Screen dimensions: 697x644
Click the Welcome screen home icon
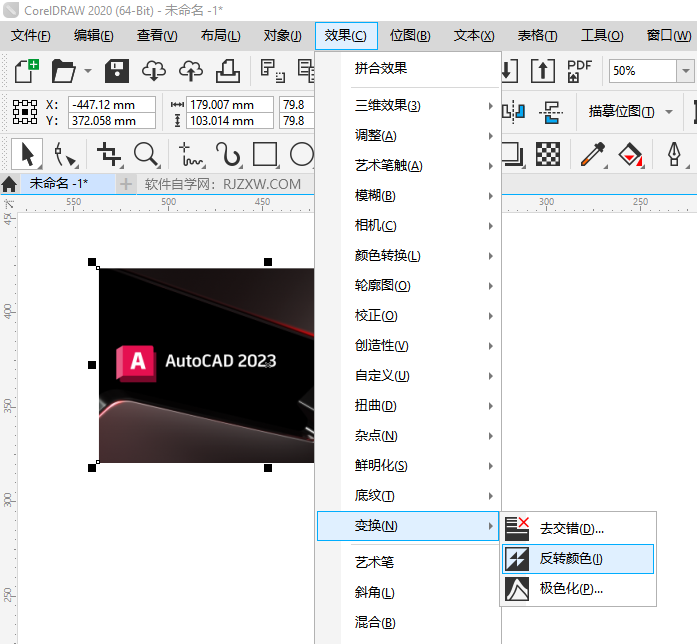click(x=9, y=184)
